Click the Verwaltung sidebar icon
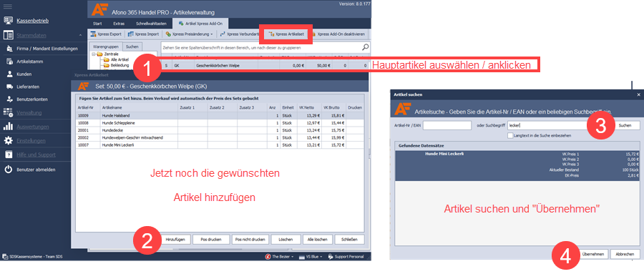Viewport: 644px width, 274px height. pyautogui.click(x=8, y=112)
